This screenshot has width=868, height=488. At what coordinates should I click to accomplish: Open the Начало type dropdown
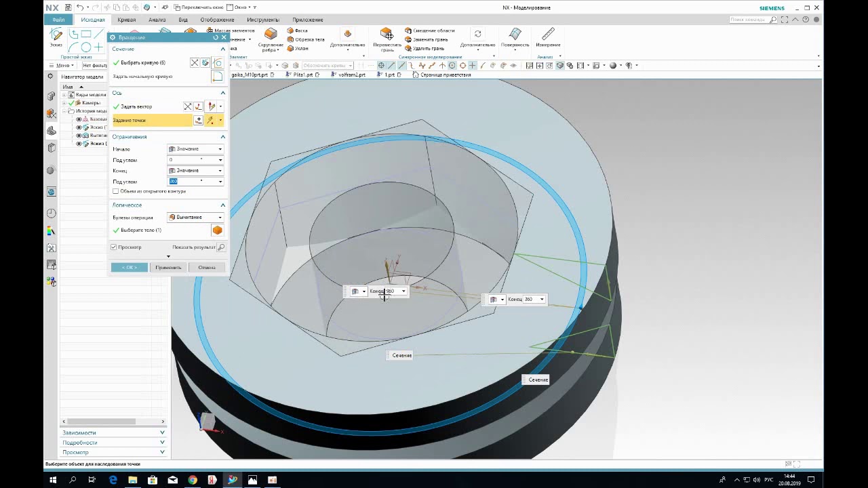195,149
